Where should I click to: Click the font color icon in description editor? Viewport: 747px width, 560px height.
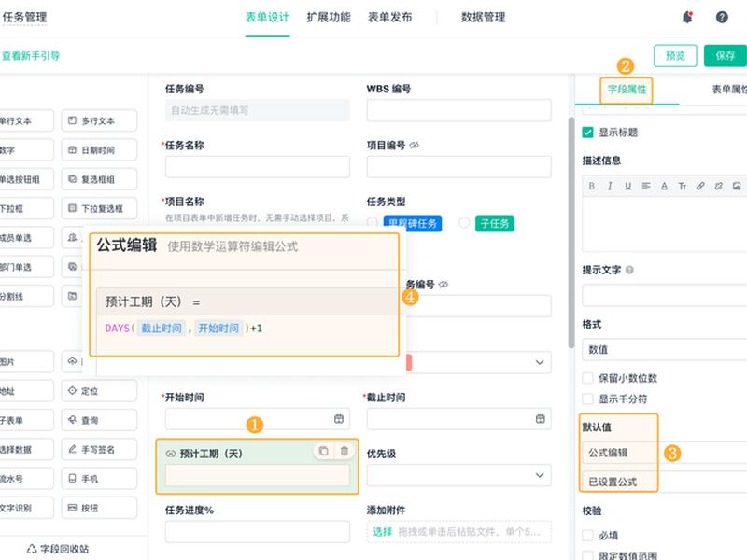[x=664, y=186]
